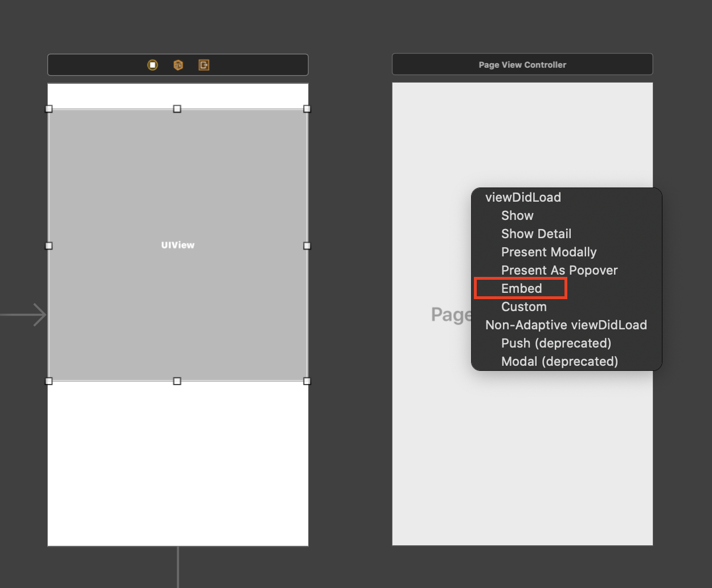Click the Exit unwind segue icon
Viewport: 712px width, 588px height.
204,64
